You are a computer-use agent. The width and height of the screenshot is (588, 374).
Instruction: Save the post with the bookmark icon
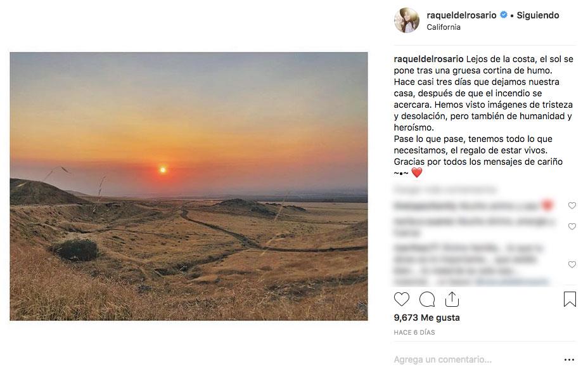coord(570,299)
